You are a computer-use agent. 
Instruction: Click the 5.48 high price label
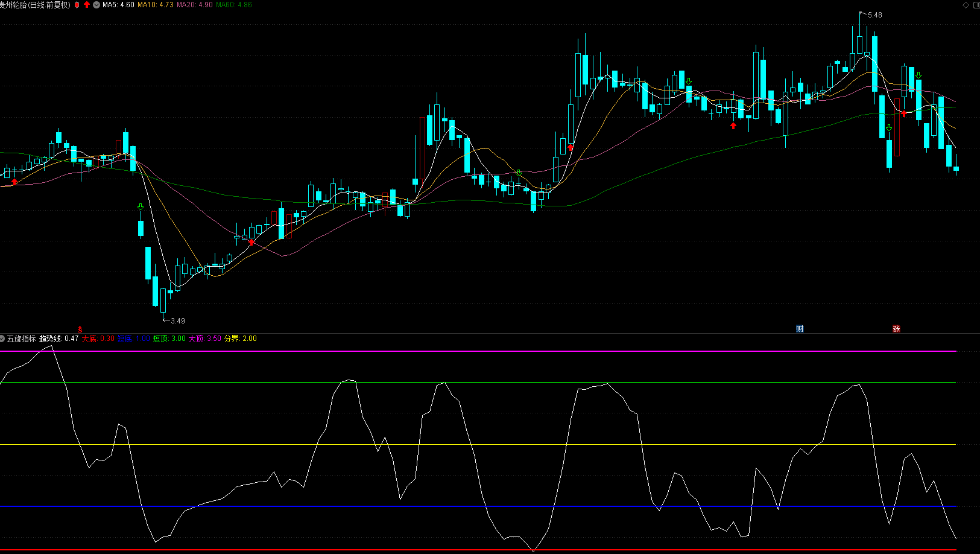tap(874, 15)
